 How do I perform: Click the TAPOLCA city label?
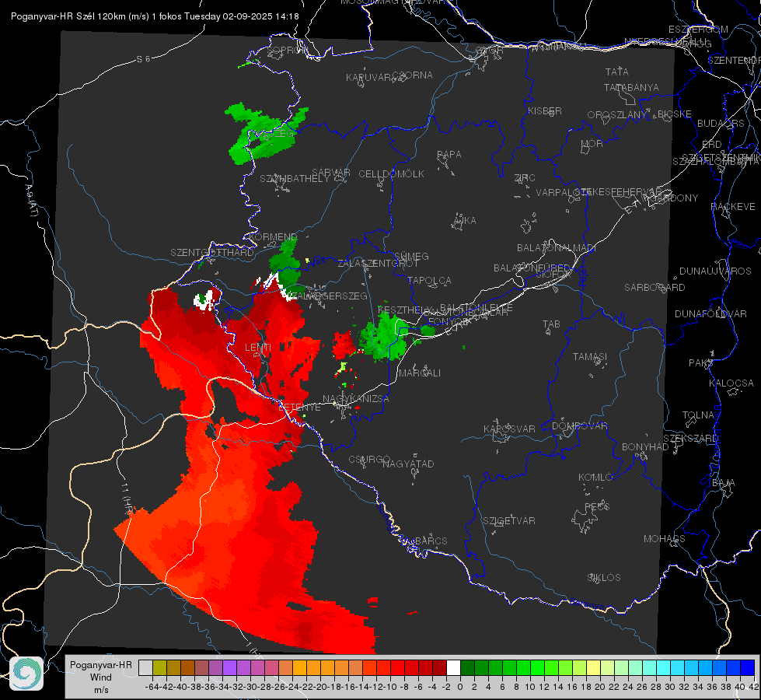coord(429,281)
